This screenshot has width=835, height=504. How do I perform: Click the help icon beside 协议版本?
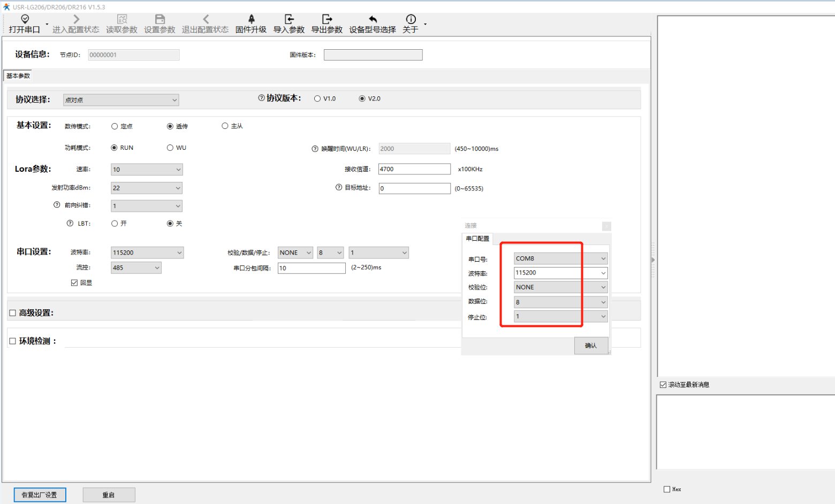click(261, 98)
